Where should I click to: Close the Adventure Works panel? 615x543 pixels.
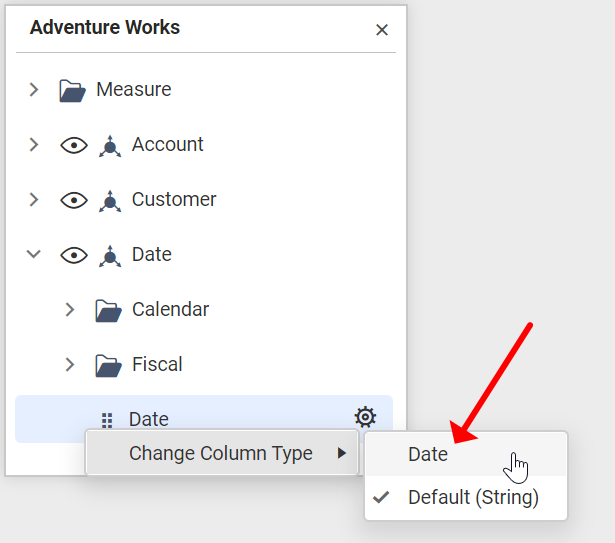pyautogui.click(x=382, y=30)
